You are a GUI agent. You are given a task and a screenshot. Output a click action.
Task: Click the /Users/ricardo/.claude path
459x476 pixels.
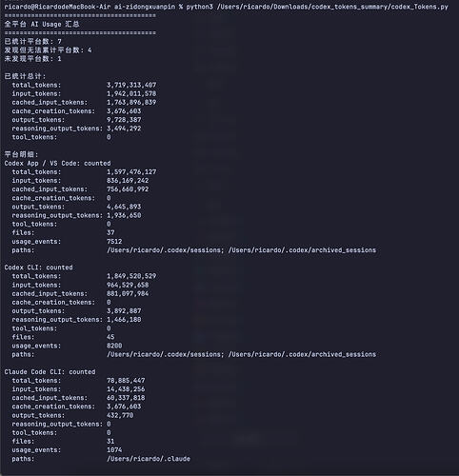tap(149, 459)
